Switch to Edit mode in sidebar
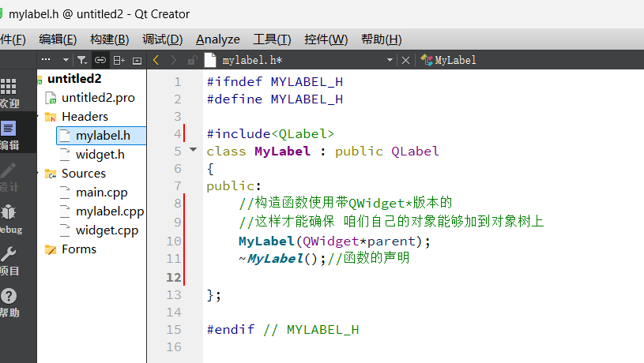The image size is (644, 363). 8,134
